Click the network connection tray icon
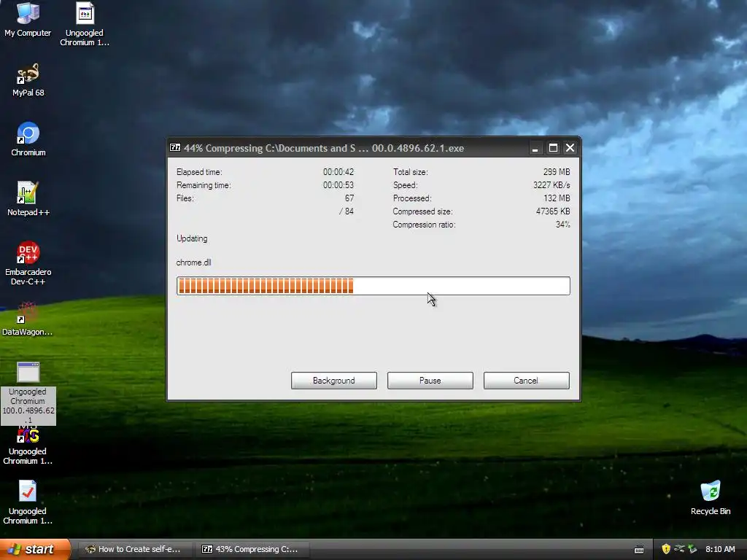The image size is (747, 560). tap(679, 549)
